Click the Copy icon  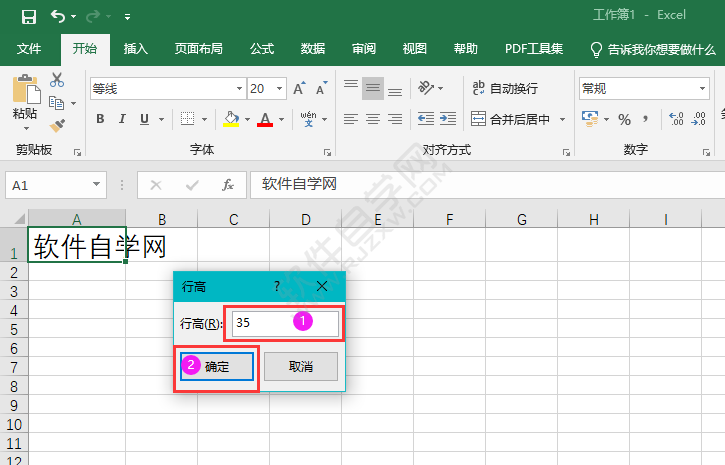(x=56, y=103)
